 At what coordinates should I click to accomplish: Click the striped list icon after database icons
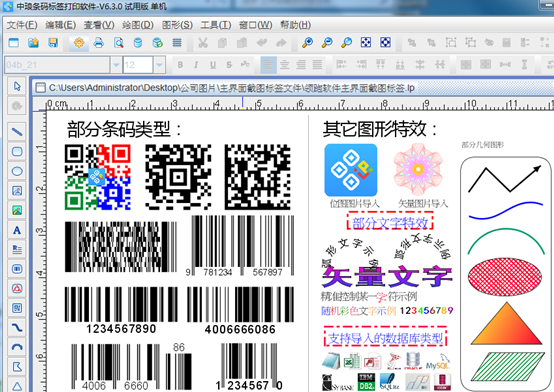tap(177, 43)
